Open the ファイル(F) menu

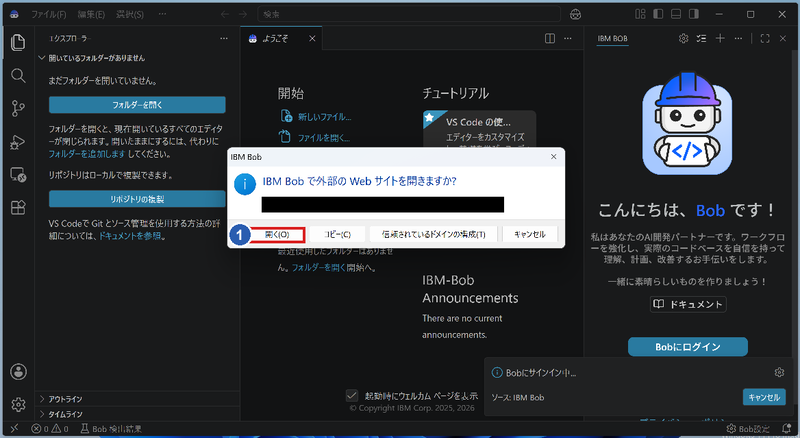tap(48, 14)
